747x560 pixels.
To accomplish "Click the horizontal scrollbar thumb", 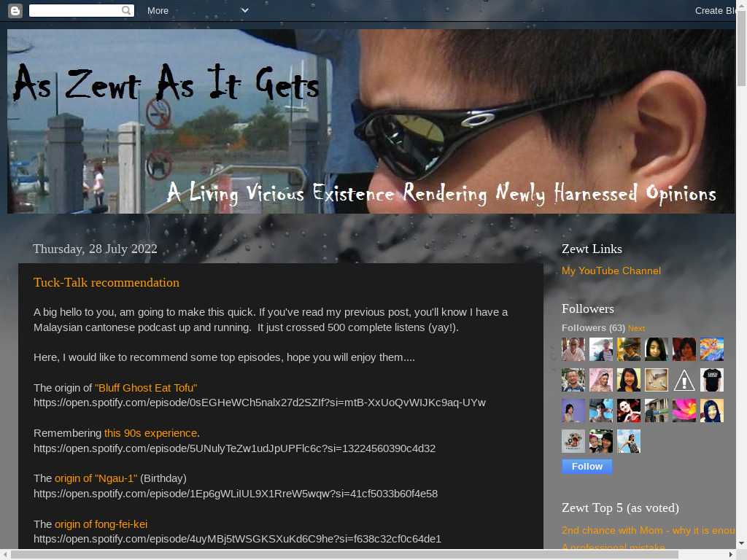I will (x=344, y=555).
